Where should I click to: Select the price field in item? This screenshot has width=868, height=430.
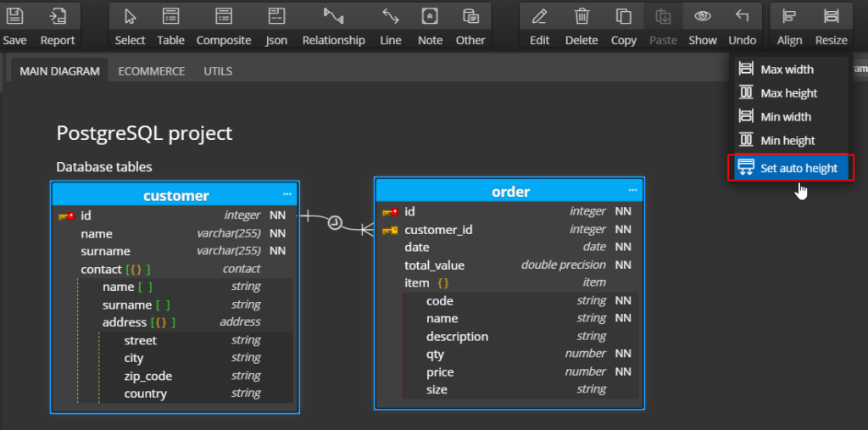click(x=520, y=371)
